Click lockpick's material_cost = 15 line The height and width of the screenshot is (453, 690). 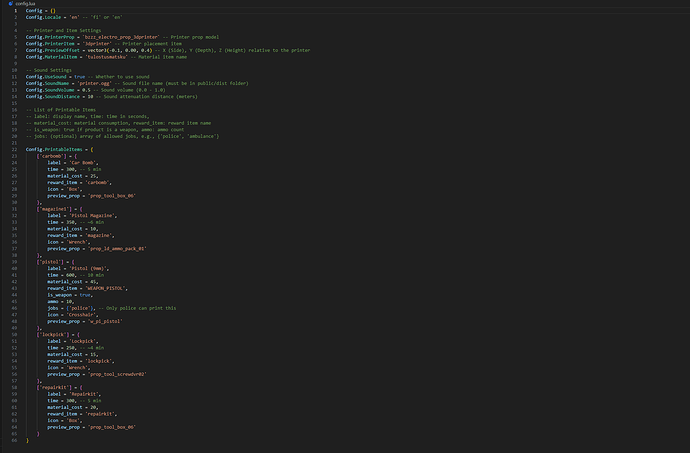tap(73, 354)
